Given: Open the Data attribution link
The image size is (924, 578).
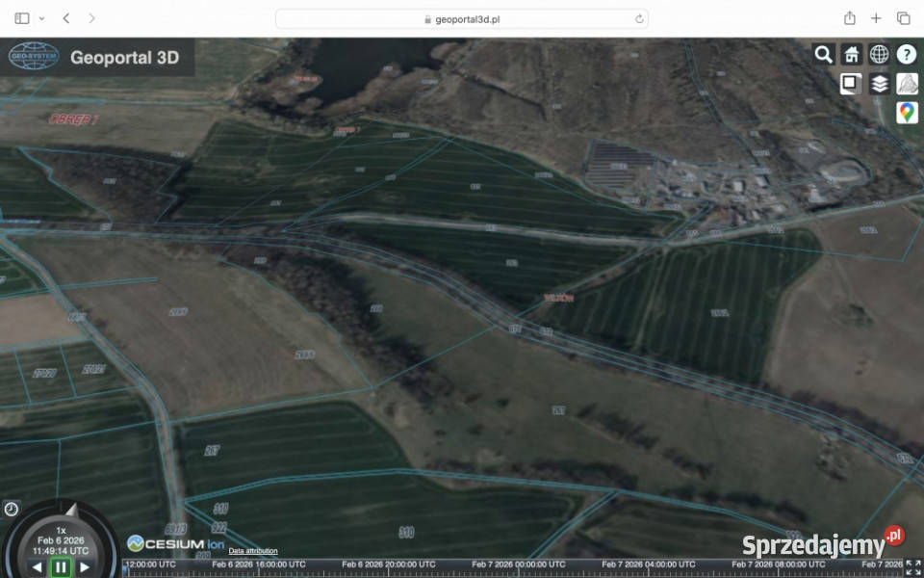Looking at the screenshot, I should (253, 551).
